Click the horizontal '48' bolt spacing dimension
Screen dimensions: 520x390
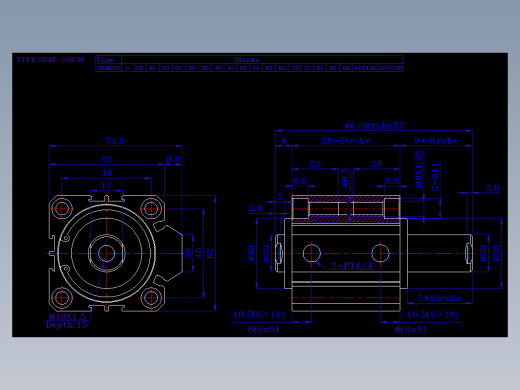(x=107, y=173)
